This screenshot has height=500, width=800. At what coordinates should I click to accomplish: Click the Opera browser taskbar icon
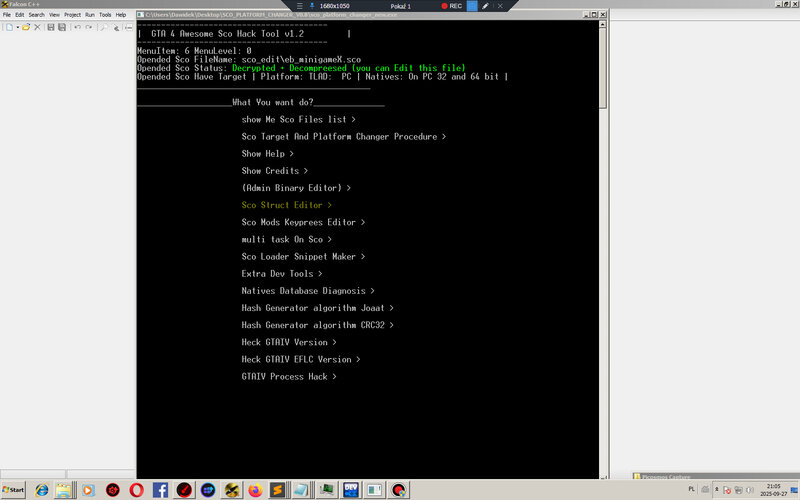point(136,490)
